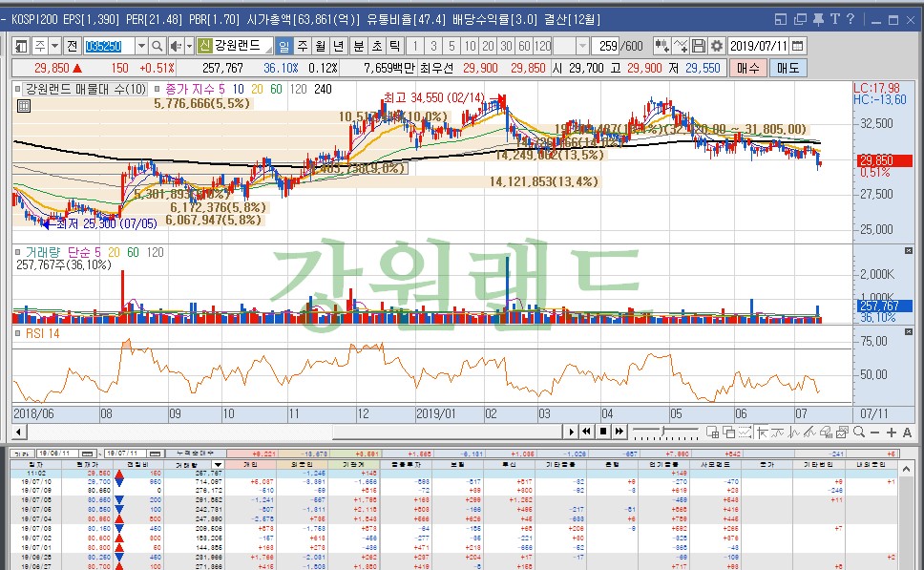Open the interval dropdown after 120 button
The image size is (924, 570).
pos(582,46)
